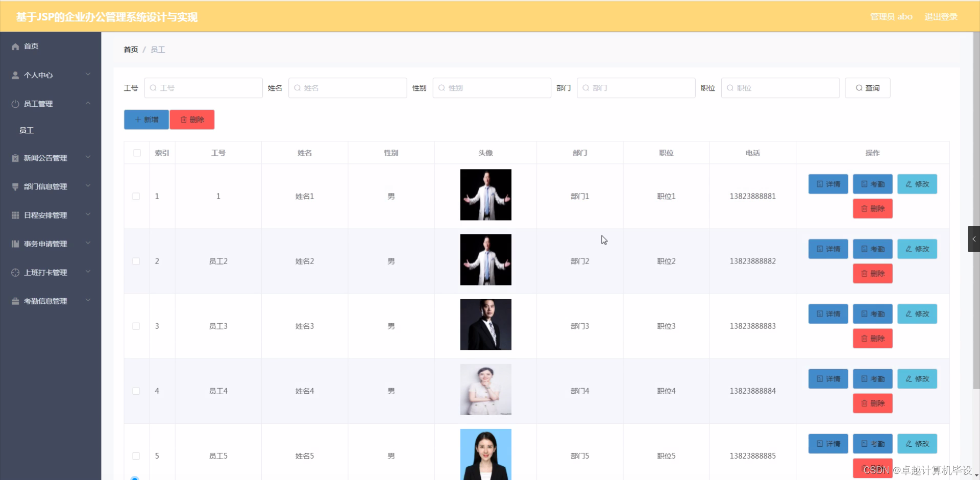Collapse the 员工管理 menu
This screenshot has height=480, width=980.
click(87, 103)
